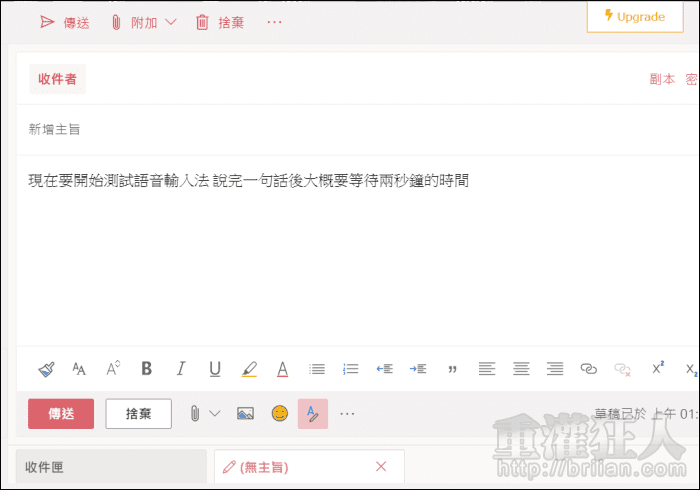Switch to the 收件匣 tab

point(111,466)
